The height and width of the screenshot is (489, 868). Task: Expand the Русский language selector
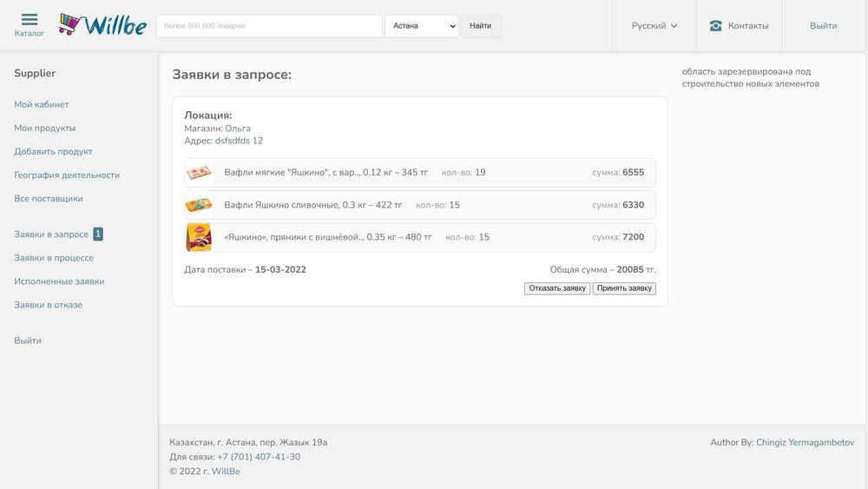coord(654,25)
